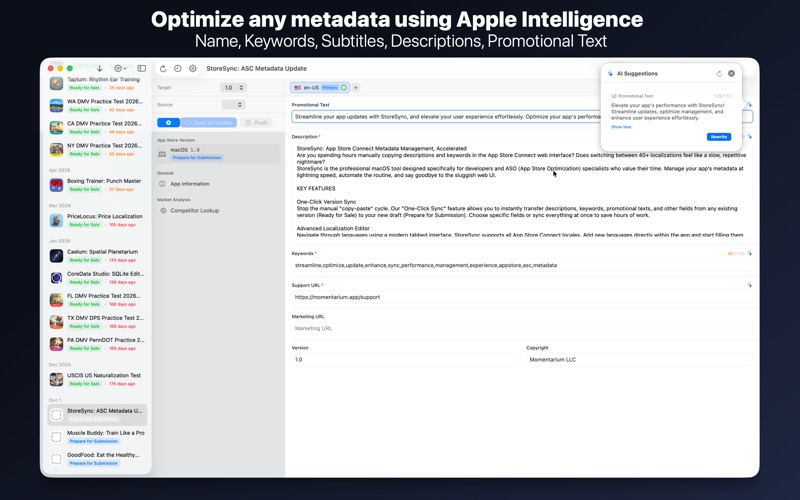Click the Caelum planetarium app icon
800x500 pixels.
[56, 256]
